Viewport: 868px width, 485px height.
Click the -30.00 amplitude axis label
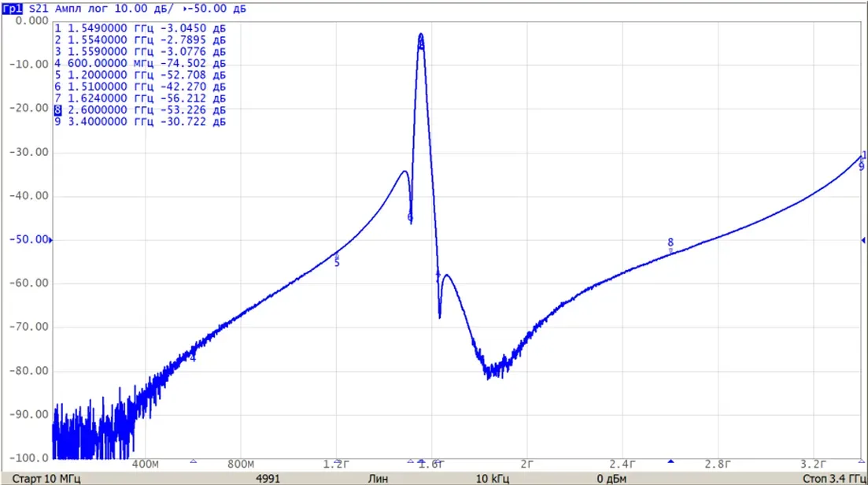[x=29, y=152]
